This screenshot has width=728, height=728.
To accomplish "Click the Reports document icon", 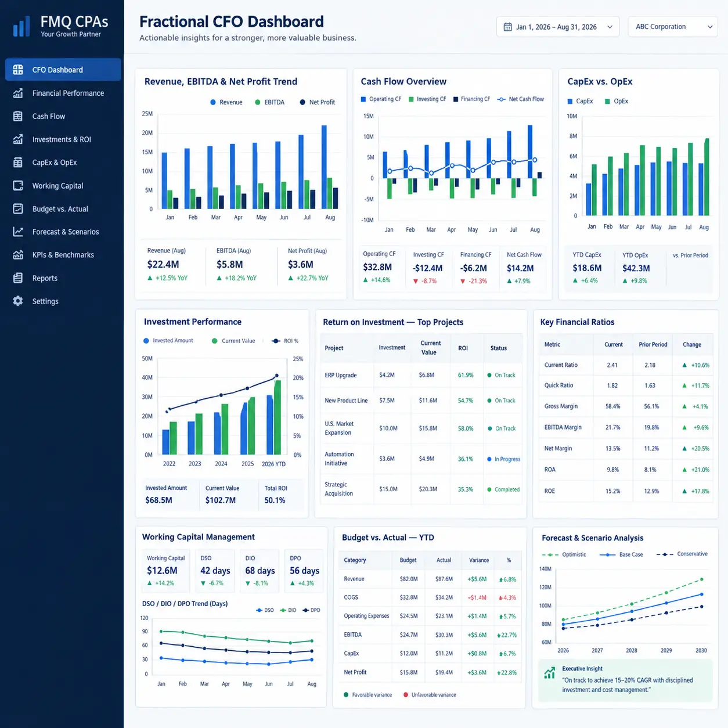I will (18, 278).
